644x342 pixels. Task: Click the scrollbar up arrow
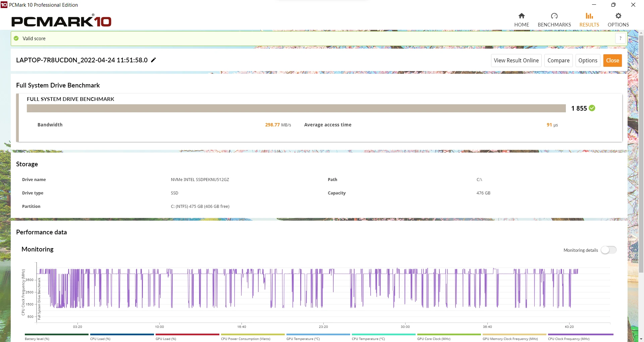pyautogui.click(x=641, y=33)
